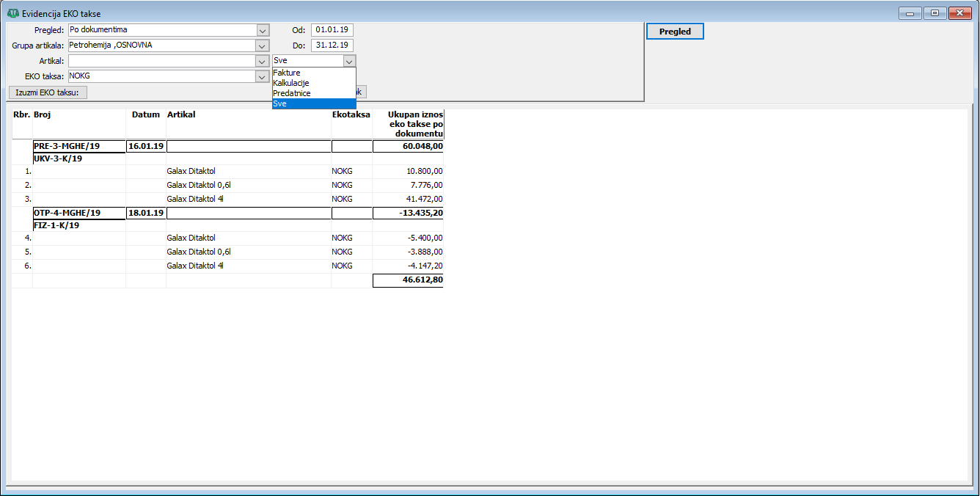Click the Od date field
Image resolution: width=980 pixels, height=496 pixels.
click(332, 30)
